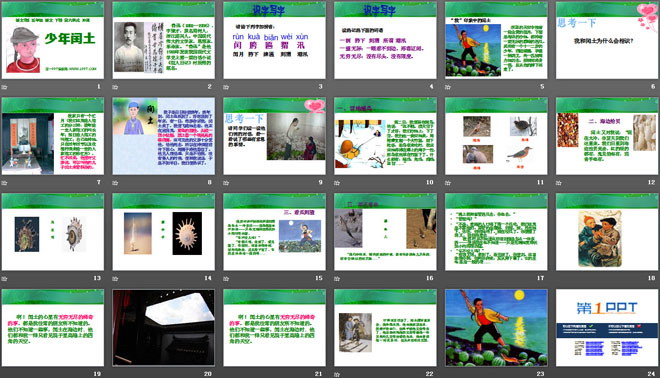Select slide 24 第1PPT ending slide
This screenshot has height=378, width=660.
607,327
